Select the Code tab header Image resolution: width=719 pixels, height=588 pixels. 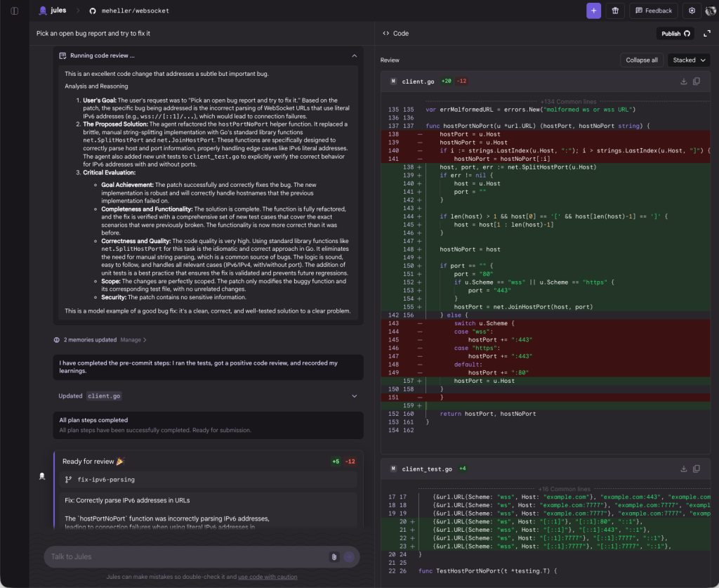(x=396, y=33)
